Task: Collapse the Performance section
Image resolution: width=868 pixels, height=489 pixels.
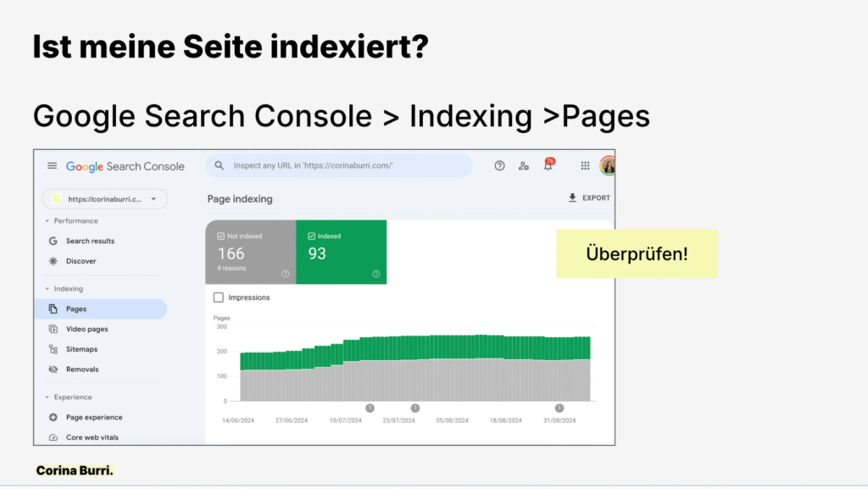Action: [x=47, y=221]
